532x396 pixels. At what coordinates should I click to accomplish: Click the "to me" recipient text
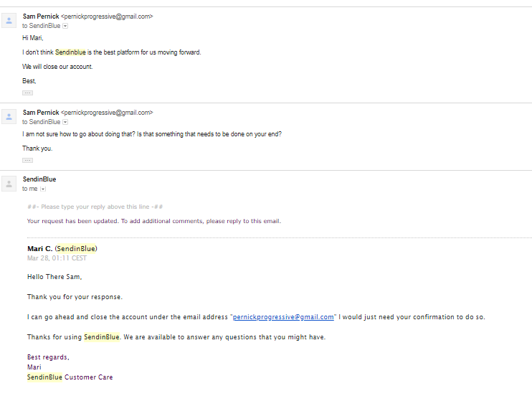[x=29, y=189]
